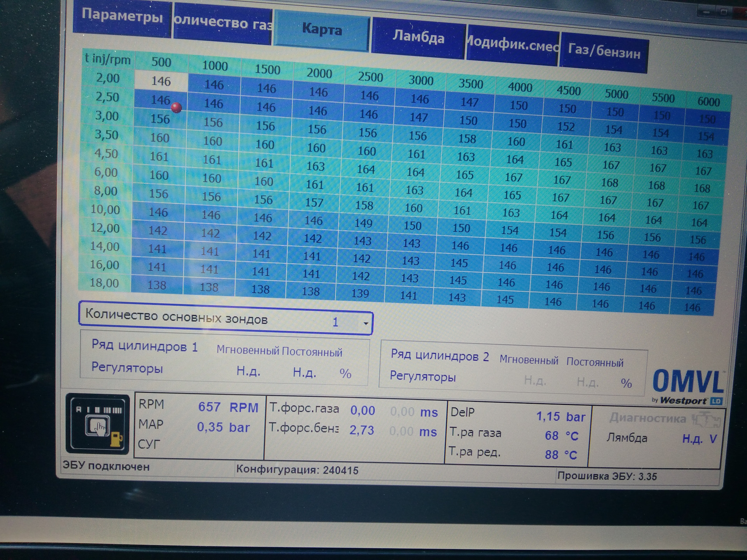Select cell 138 in row 18,00 column 500
The image size is (747, 560).
tap(157, 285)
